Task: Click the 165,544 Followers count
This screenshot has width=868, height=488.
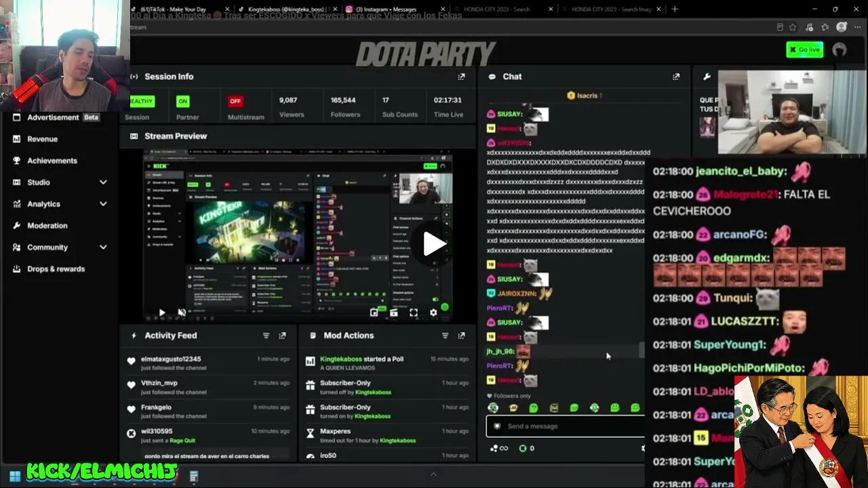Action: pos(343,100)
